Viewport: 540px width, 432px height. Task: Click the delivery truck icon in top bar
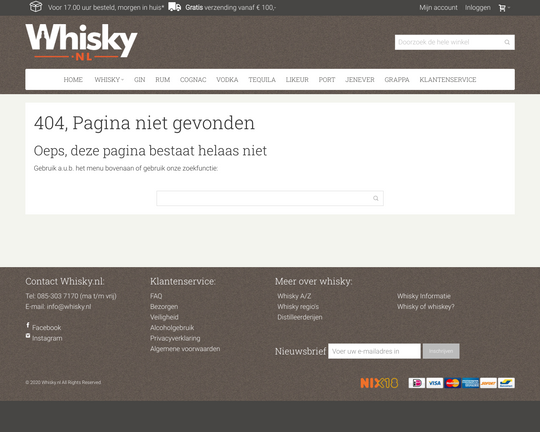pyautogui.click(x=175, y=7)
